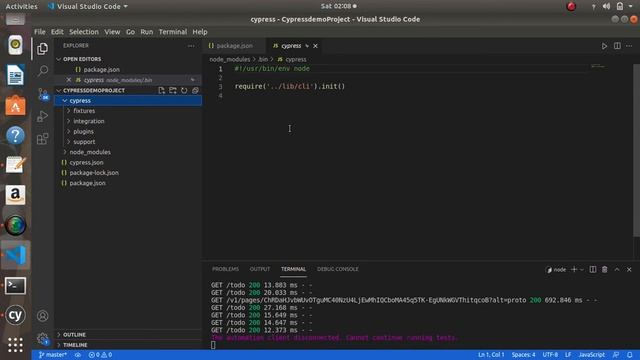Split the terminal panel
Viewport: 640px width, 360px height.
tap(593, 269)
